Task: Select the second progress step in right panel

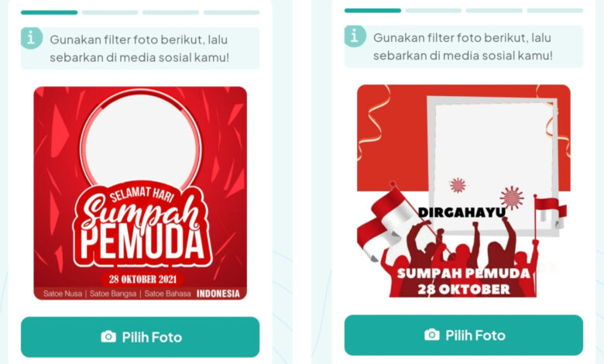Action: tap(434, 10)
